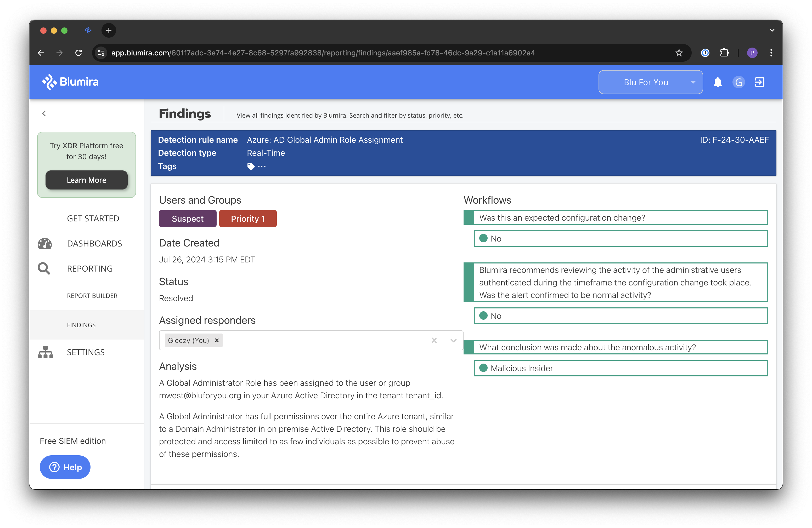Go forward in browser history
812x528 pixels.
60,53
